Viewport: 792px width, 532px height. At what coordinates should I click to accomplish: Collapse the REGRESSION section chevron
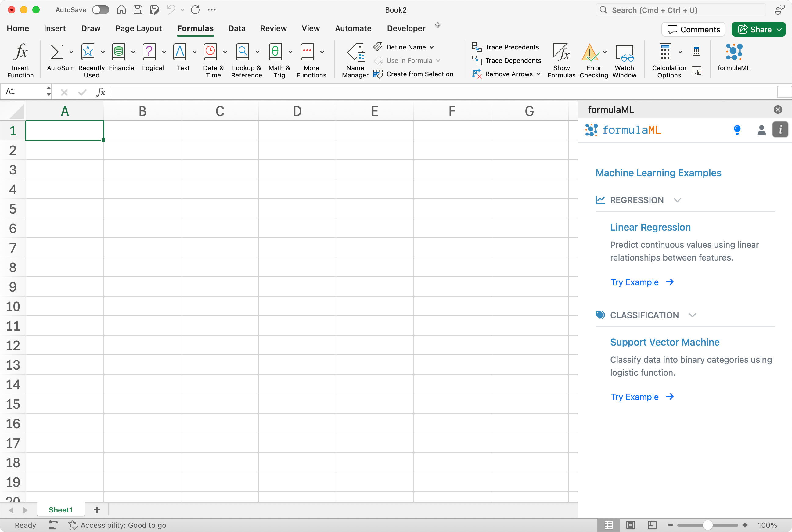click(x=677, y=200)
